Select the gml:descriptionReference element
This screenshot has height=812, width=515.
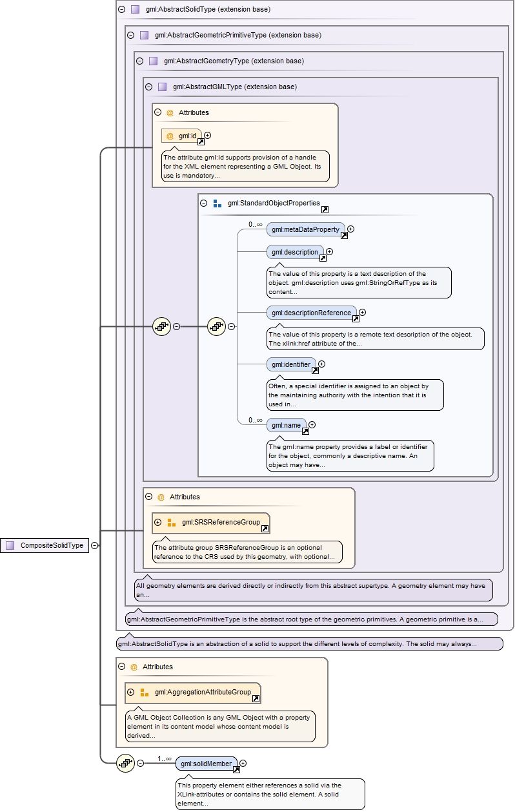click(311, 313)
